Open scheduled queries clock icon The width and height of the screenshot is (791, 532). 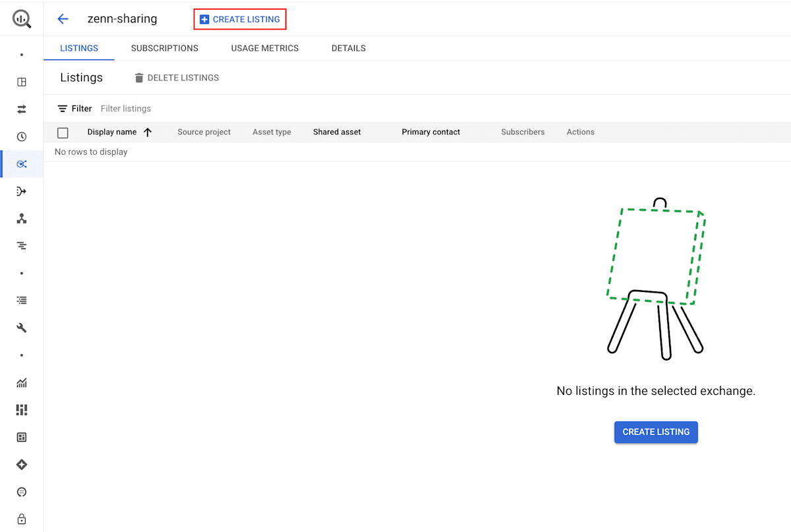pos(22,137)
